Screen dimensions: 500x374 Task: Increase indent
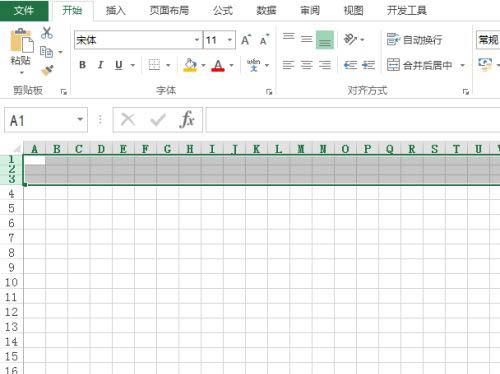coord(368,65)
